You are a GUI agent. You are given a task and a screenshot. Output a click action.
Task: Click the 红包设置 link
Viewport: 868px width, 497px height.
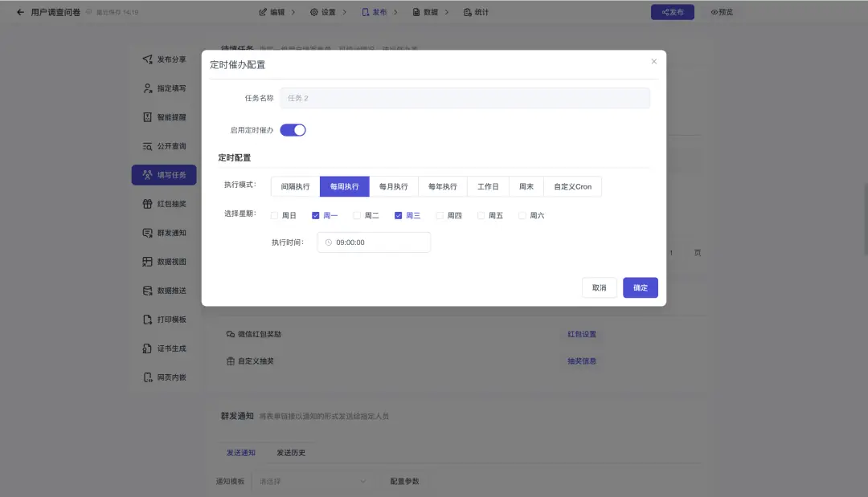(582, 335)
